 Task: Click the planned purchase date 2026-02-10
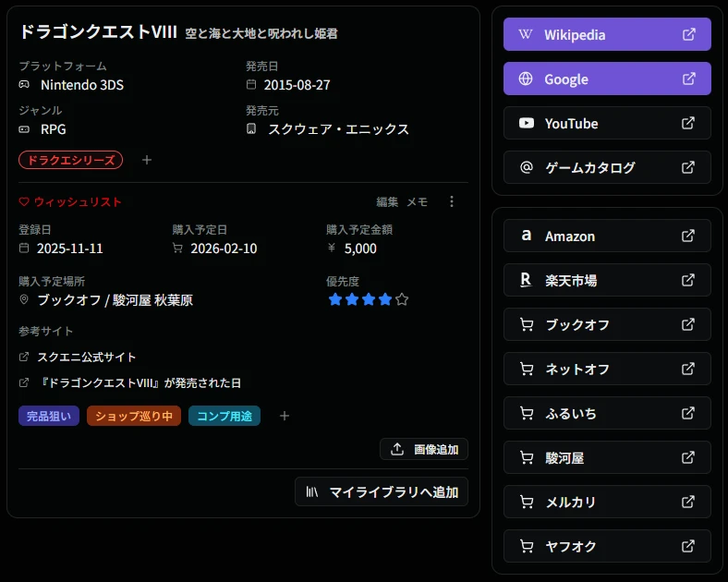tap(224, 249)
